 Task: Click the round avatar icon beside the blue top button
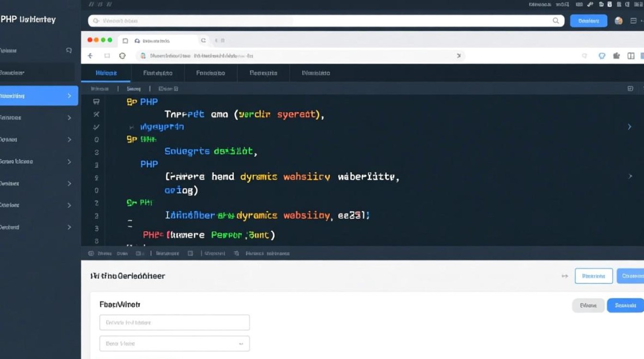[619, 21]
